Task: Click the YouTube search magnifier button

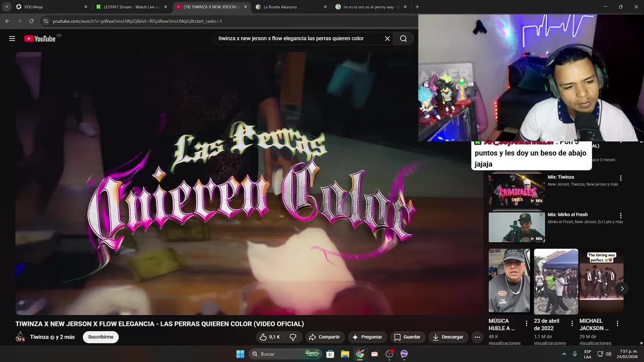Action: (404, 39)
